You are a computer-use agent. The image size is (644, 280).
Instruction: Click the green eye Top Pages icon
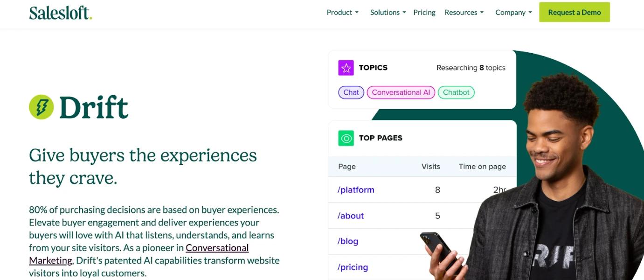click(346, 138)
